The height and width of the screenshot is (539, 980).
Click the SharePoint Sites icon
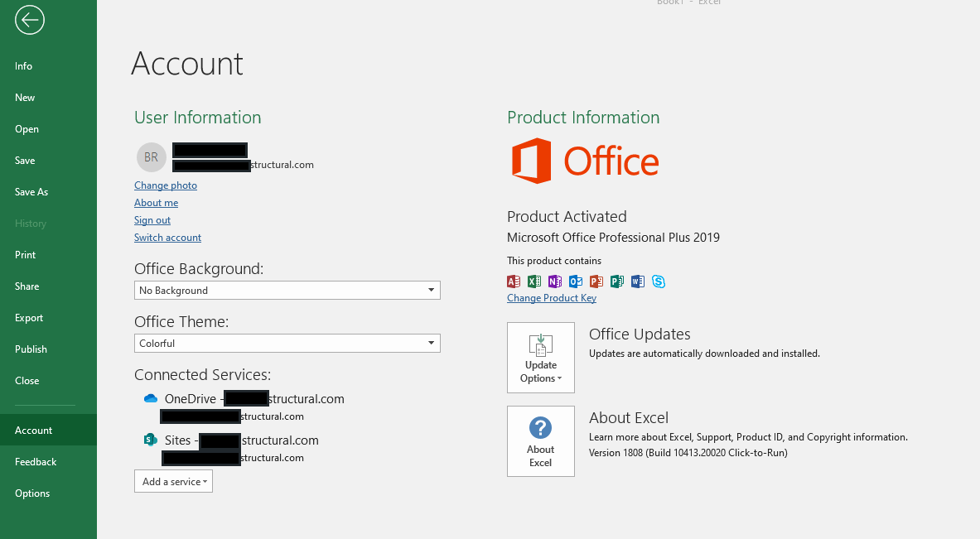point(151,440)
